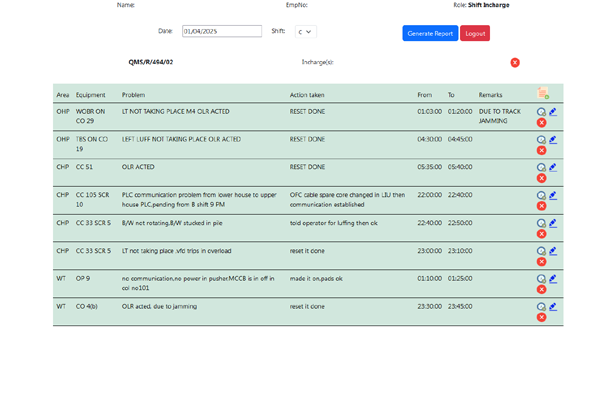This screenshot has height=400, width=600.
Task: Click the round clock icon in WOBR ON CO 29 row
Action: pos(541,112)
